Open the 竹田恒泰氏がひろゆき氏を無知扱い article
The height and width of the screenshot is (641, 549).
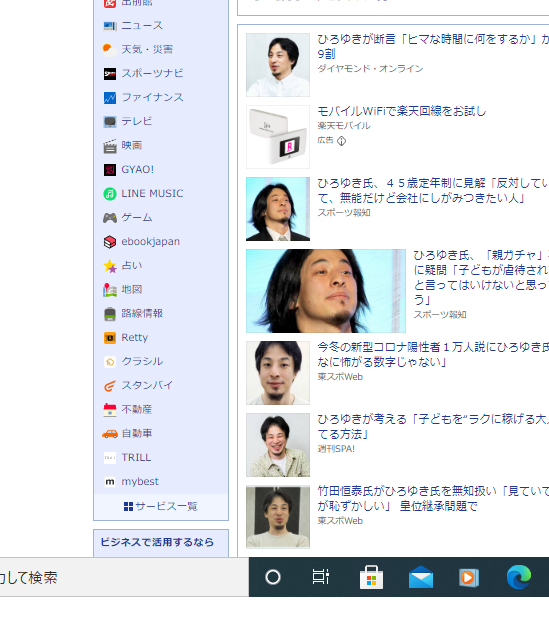click(x=433, y=498)
